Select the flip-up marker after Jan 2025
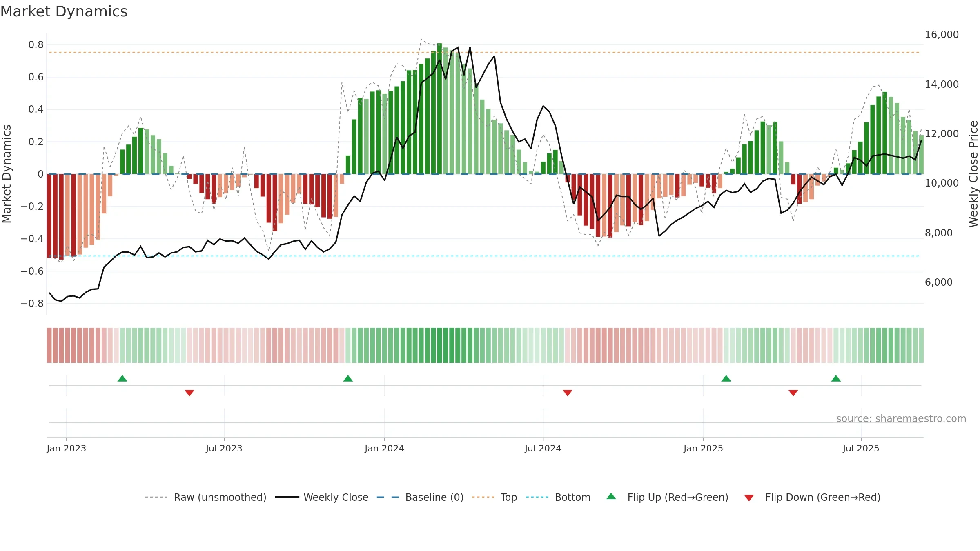The image size is (980, 551). 726,378
